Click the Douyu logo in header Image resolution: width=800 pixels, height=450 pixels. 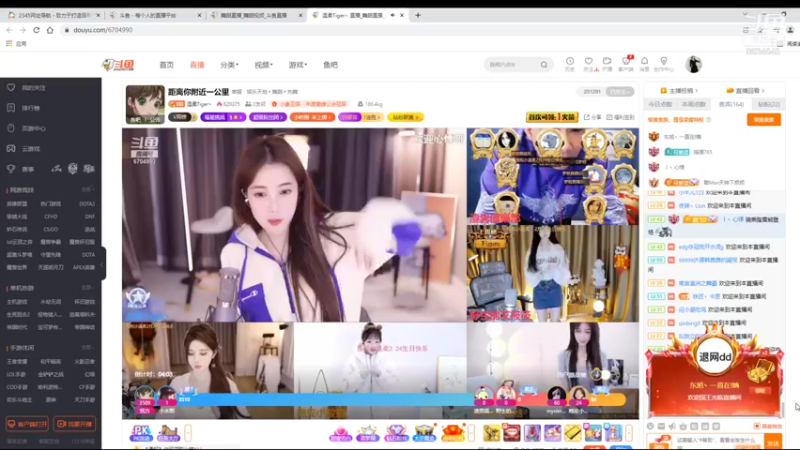[x=118, y=65]
